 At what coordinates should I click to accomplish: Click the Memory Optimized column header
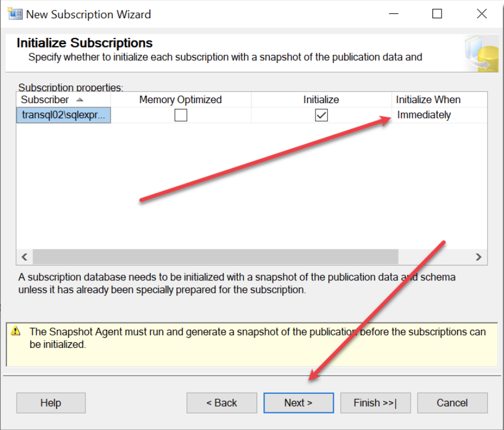point(180,99)
